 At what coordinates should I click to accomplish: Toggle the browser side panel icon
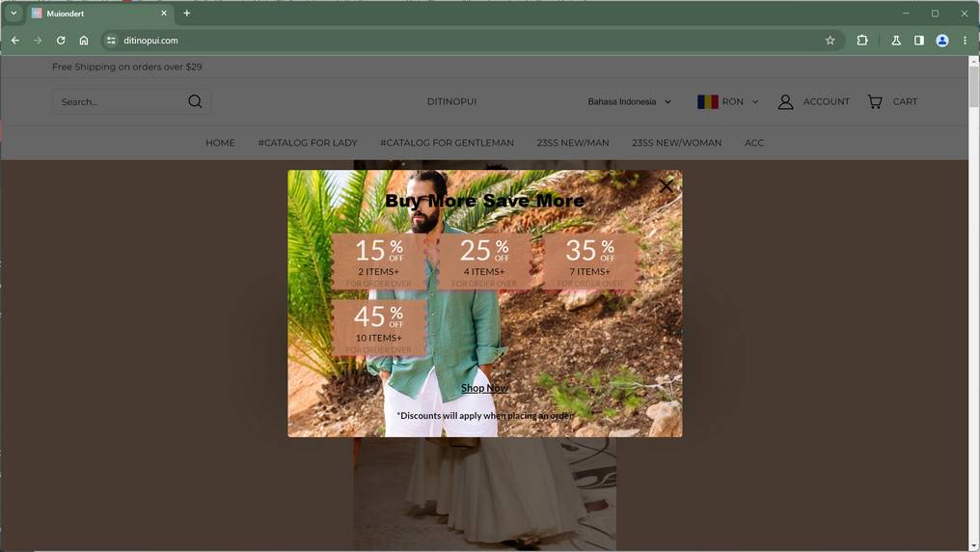[x=918, y=40]
